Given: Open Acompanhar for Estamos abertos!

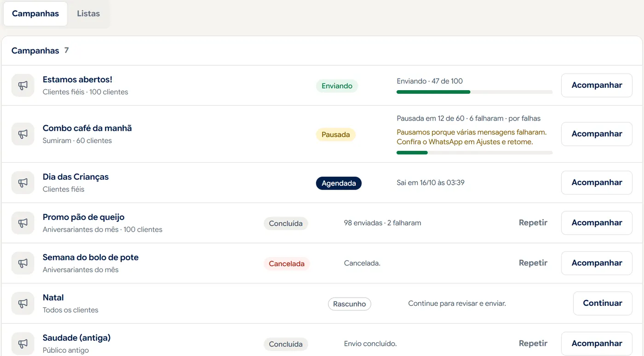Looking at the screenshot, I should click(597, 85).
